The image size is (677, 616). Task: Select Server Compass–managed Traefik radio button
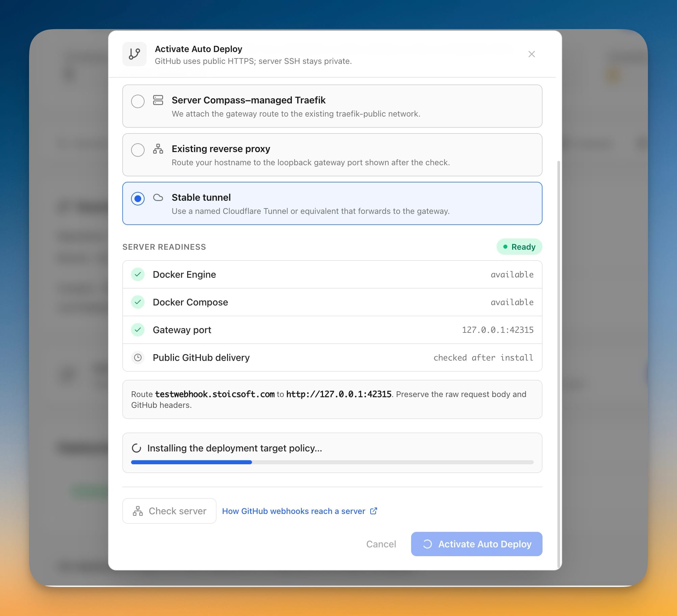[x=138, y=101]
